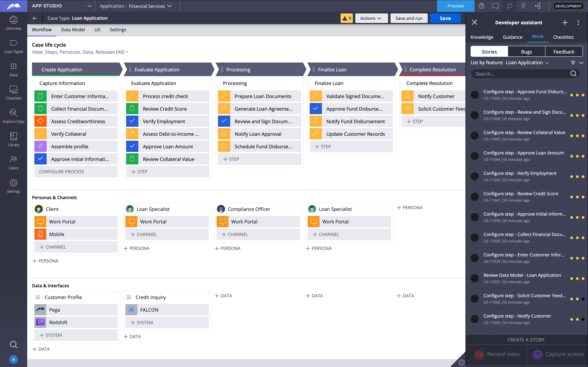
Task: Click the back arrow beside Case Type
Action: 35,18
